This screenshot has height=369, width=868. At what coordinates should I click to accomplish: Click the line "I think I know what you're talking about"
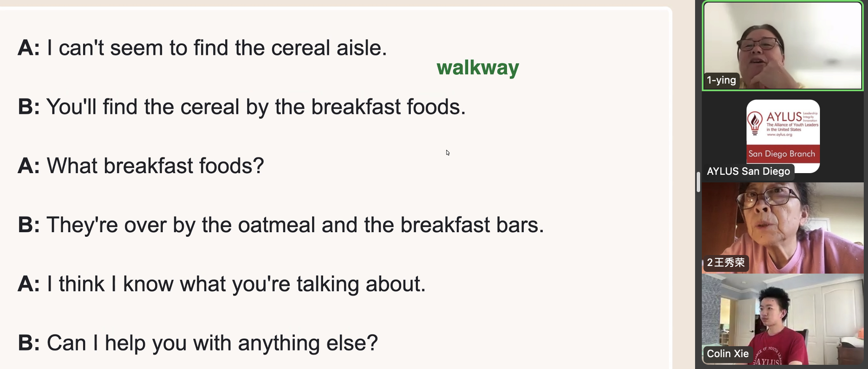pos(236,284)
